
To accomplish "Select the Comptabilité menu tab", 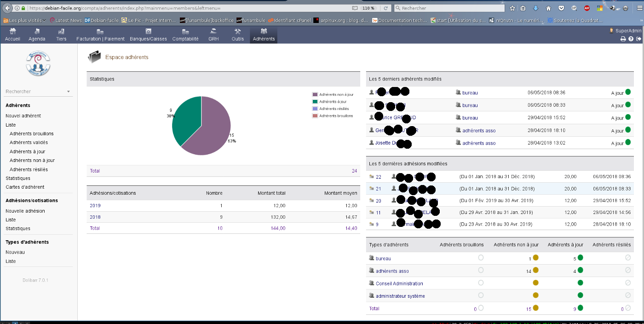I will [x=185, y=35].
